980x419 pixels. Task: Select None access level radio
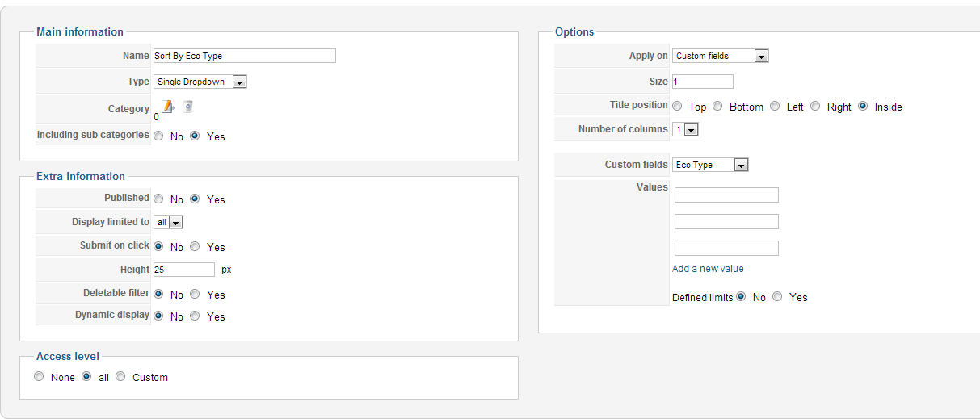(39, 376)
